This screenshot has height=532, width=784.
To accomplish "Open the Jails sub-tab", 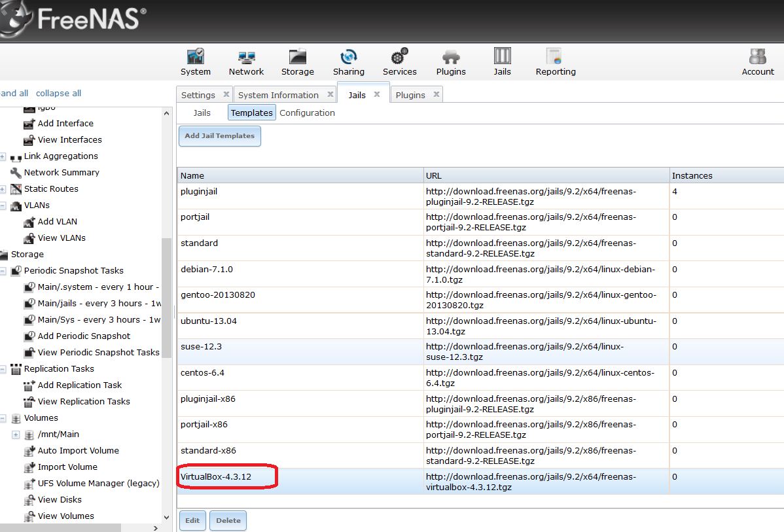I will (x=202, y=113).
